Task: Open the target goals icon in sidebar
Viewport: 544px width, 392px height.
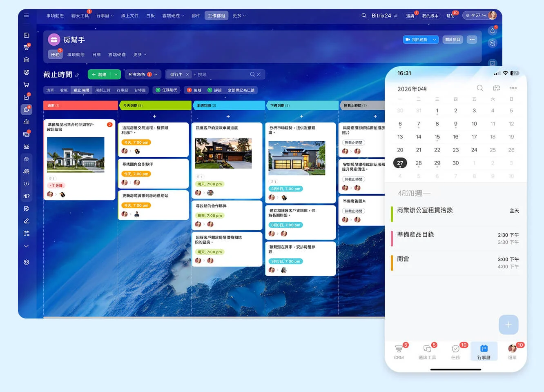Action: [x=27, y=72]
